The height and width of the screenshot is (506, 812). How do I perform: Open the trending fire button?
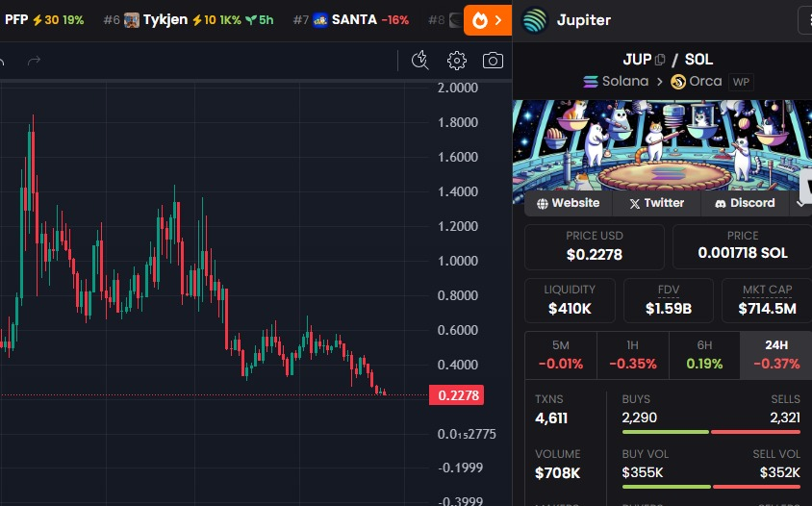click(x=488, y=21)
